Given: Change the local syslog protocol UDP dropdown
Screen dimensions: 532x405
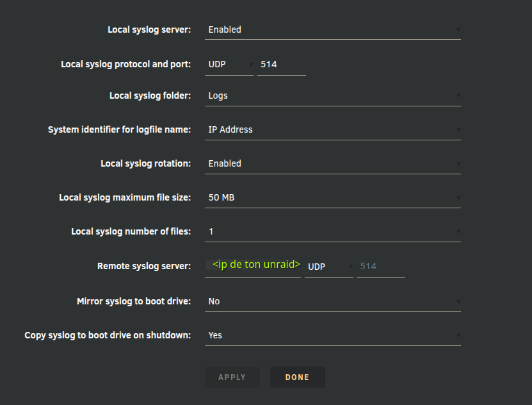Looking at the screenshot, I should [229, 65].
